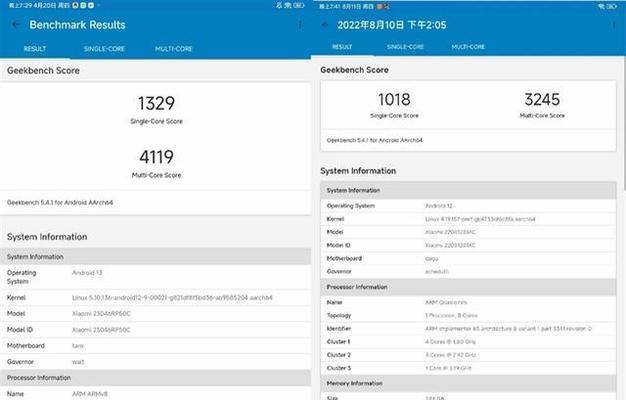
Task: Select left Name row ARM ARMv8
Action: coord(155,394)
